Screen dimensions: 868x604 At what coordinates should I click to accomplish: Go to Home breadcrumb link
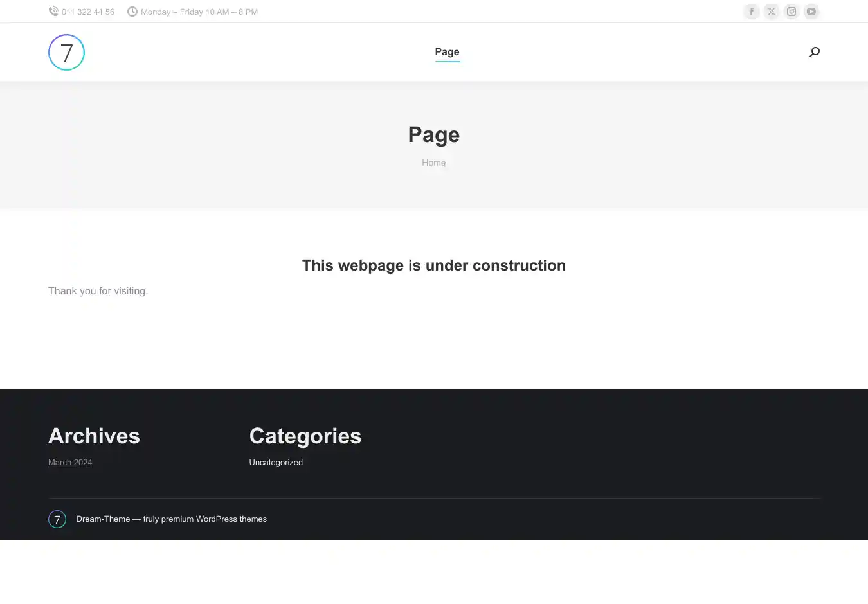[433, 163]
